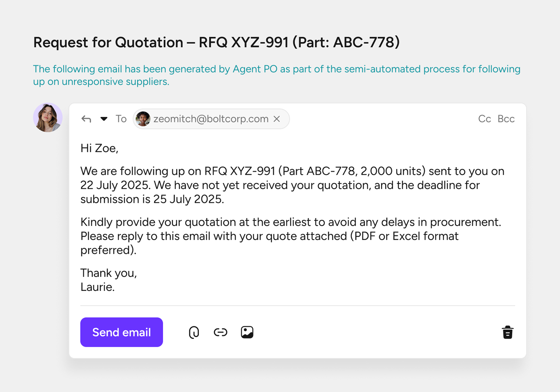Click the teal Agent PO notice text

[x=276, y=75]
